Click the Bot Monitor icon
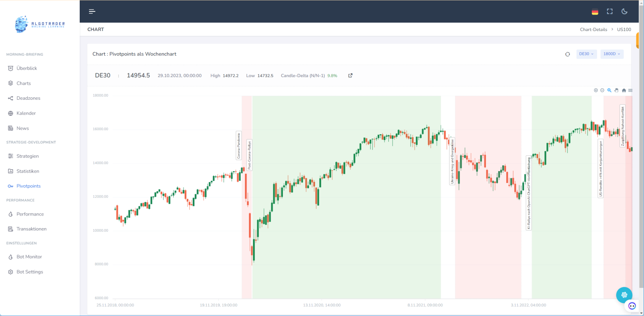This screenshot has width=644, height=316. [x=10, y=257]
